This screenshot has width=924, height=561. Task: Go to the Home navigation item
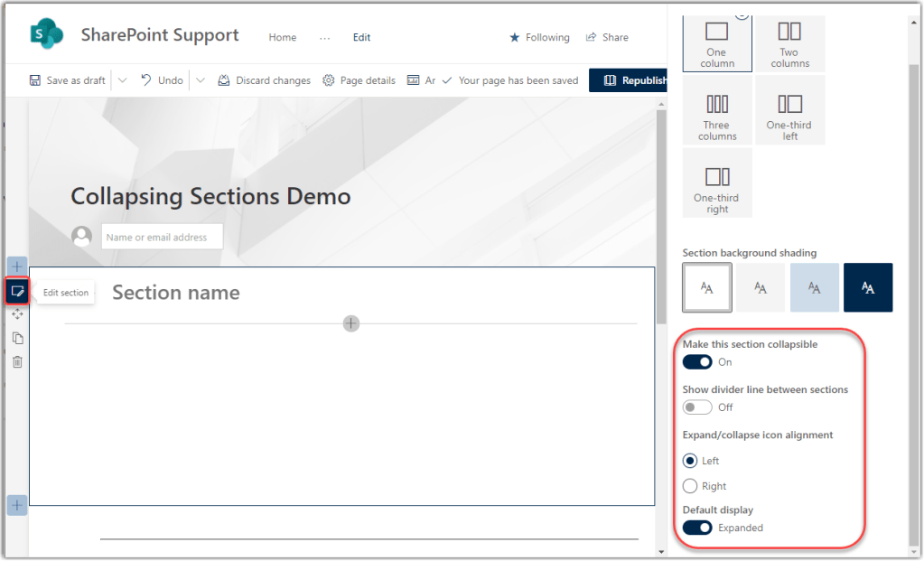tap(283, 38)
